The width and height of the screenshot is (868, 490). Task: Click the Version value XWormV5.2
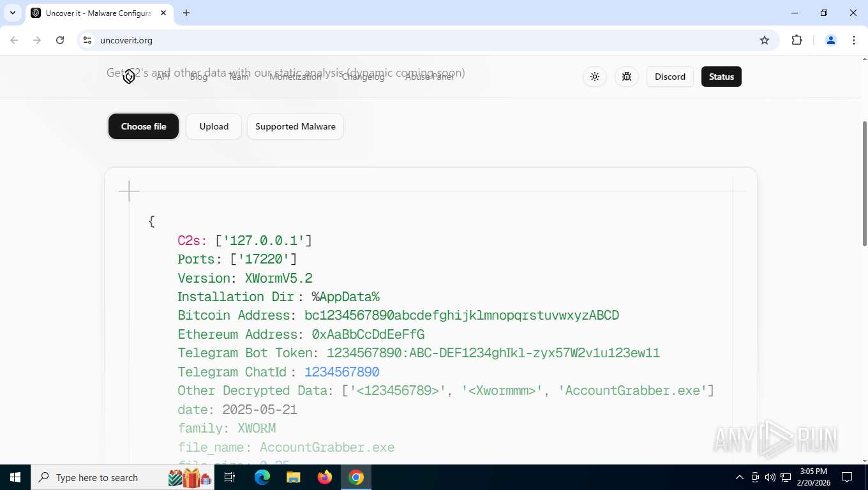(x=279, y=278)
